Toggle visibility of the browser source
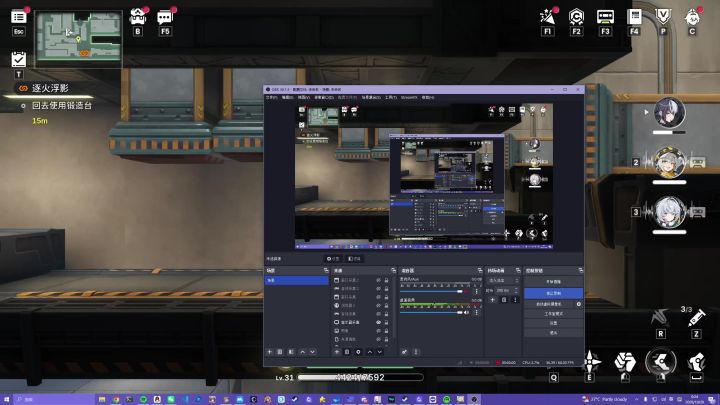 click(x=379, y=305)
